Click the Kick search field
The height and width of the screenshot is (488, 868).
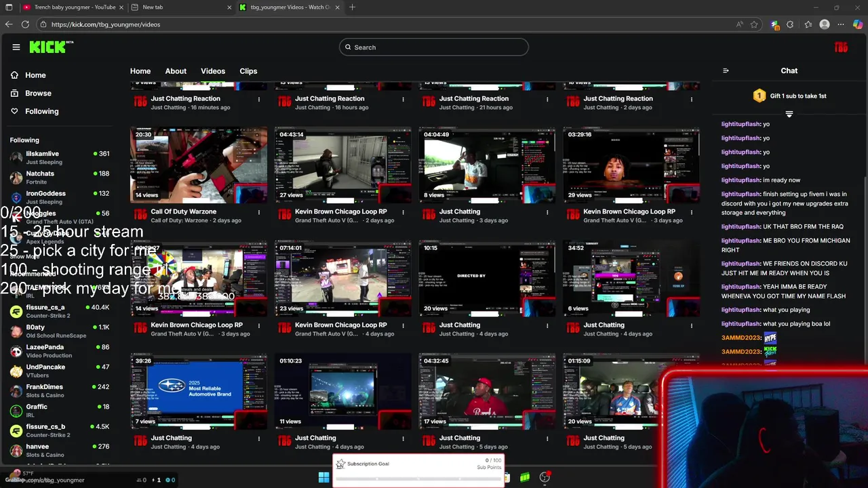434,47
